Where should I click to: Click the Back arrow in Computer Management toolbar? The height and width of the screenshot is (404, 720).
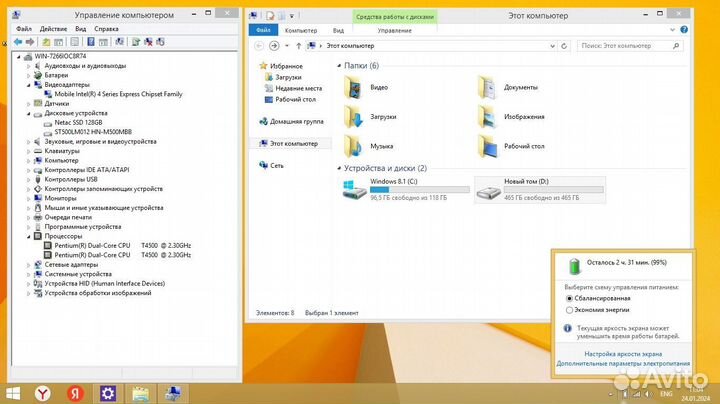coord(17,42)
